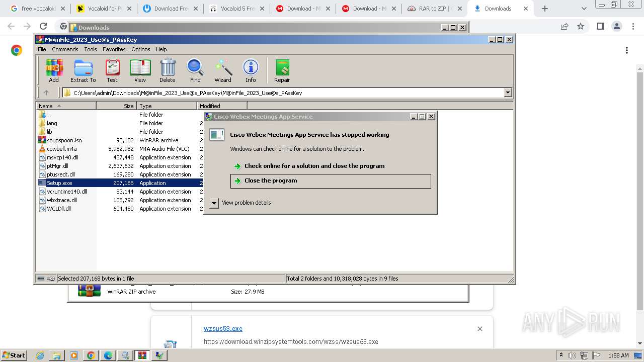This screenshot has height=362, width=644.
Task: Show hidden tray icons arrow
Action: [x=561, y=355]
